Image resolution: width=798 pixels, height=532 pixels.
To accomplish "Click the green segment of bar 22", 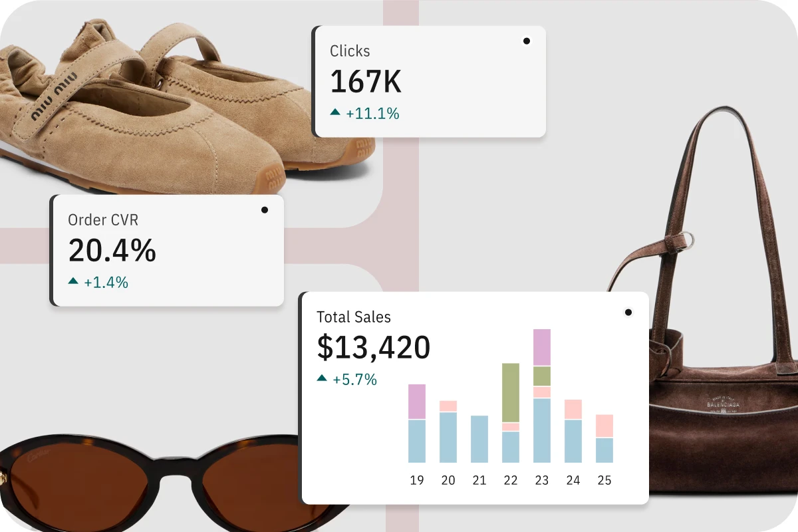I will point(511,392).
